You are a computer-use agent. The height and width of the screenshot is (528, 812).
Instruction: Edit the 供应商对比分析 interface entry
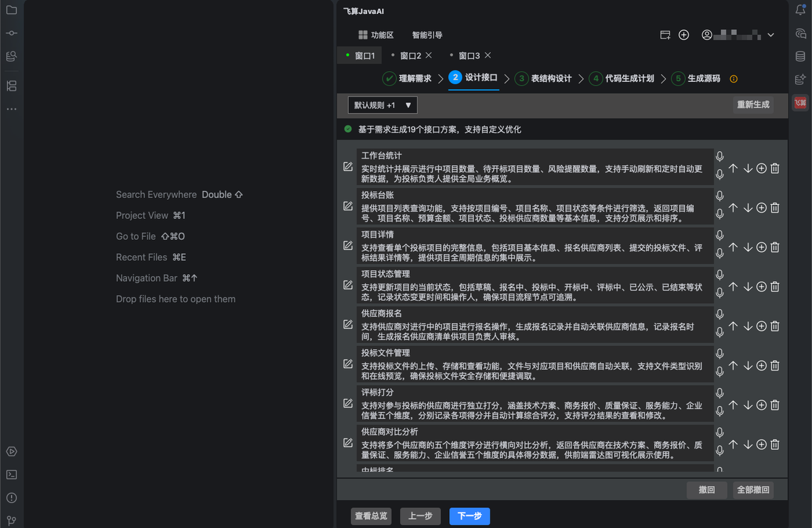[x=348, y=442]
